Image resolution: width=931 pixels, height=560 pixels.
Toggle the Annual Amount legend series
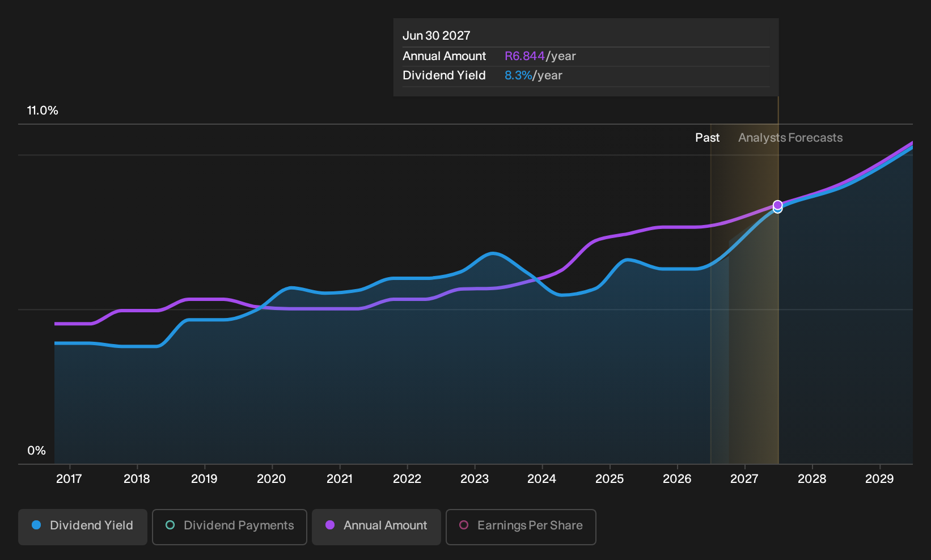click(x=376, y=527)
